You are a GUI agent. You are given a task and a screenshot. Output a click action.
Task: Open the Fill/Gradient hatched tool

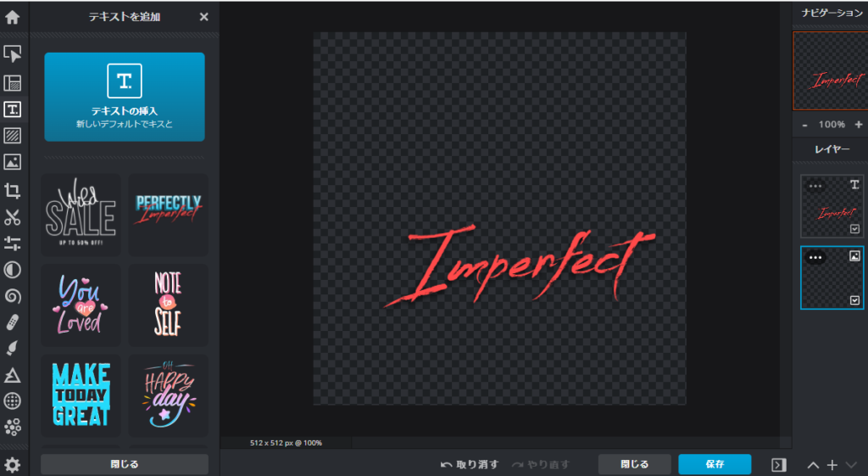click(12, 136)
